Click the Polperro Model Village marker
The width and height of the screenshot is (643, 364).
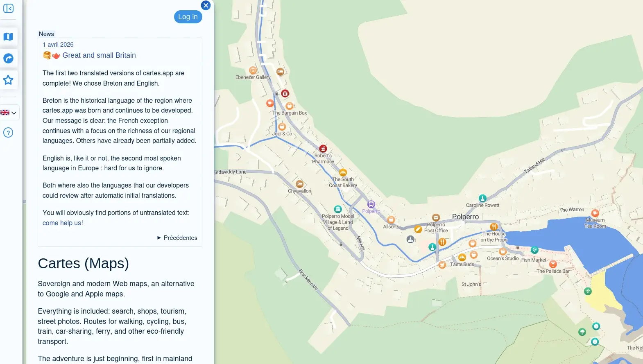[x=338, y=209]
